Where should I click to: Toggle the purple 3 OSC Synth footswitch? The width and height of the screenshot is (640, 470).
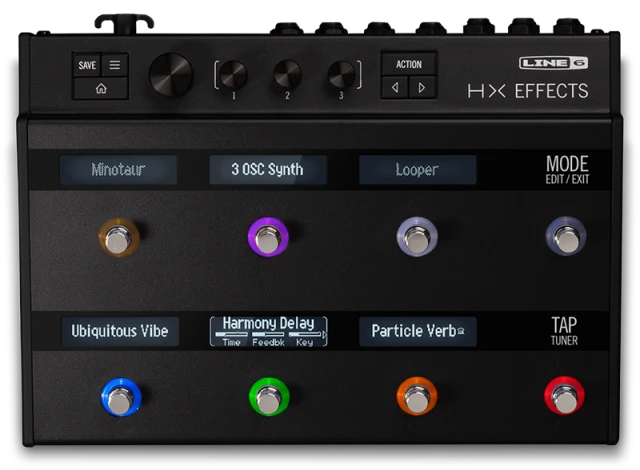coord(268,237)
